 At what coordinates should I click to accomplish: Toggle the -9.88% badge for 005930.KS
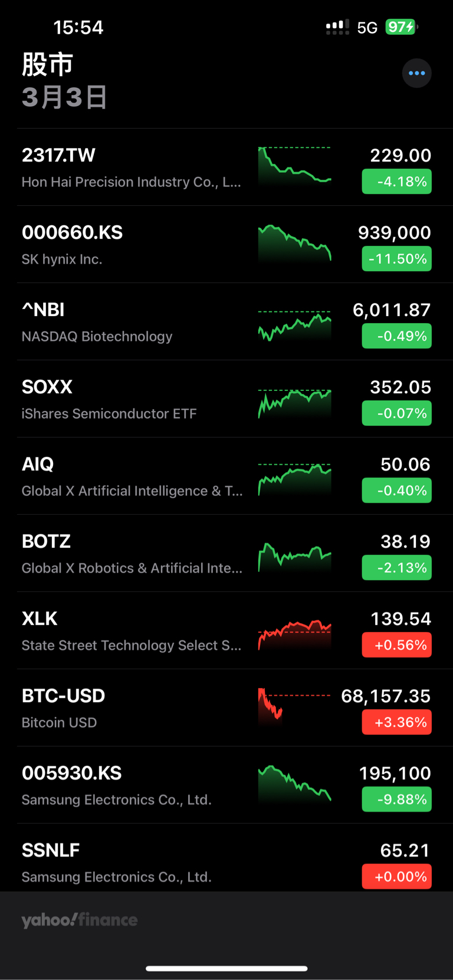tap(396, 800)
